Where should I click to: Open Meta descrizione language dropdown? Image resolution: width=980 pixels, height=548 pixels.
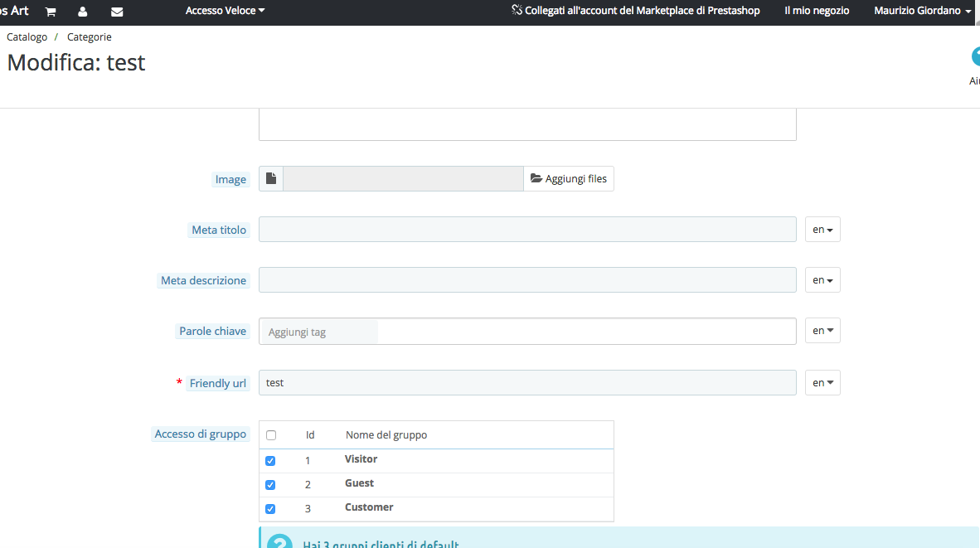pos(822,280)
